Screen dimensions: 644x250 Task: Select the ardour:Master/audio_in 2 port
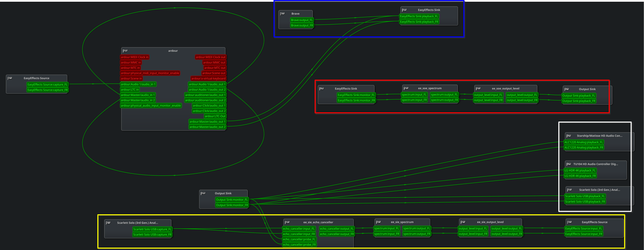[x=138, y=100]
